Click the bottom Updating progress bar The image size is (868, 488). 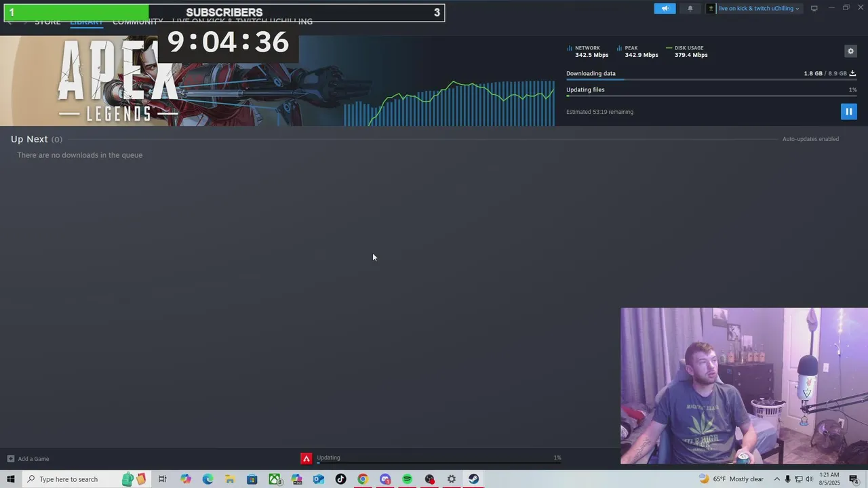coord(439,464)
